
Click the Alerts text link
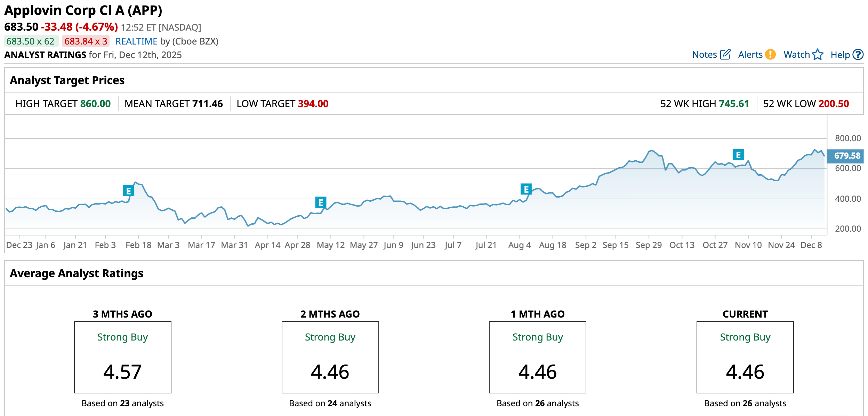(750, 55)
